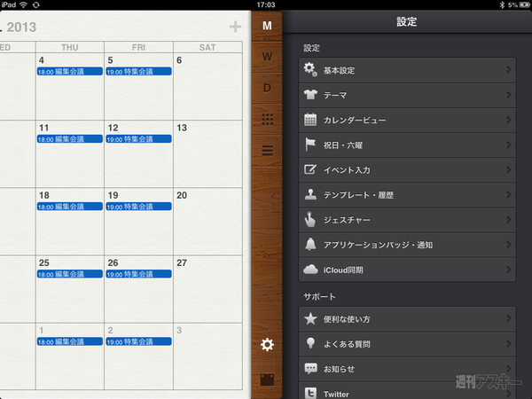Screen dimensions: 532x399
Task: Tap the お知らせ speech bubble icon
Action: tap(310, 369)
